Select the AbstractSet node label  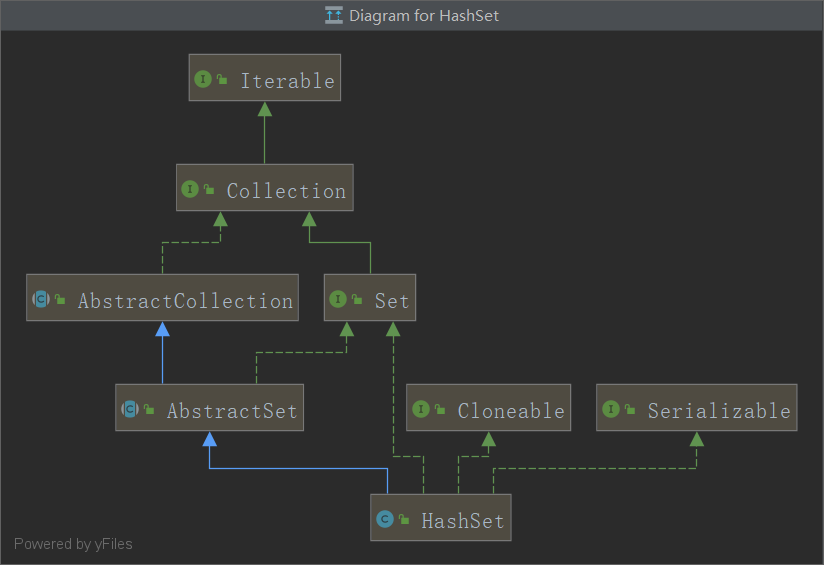232,410
